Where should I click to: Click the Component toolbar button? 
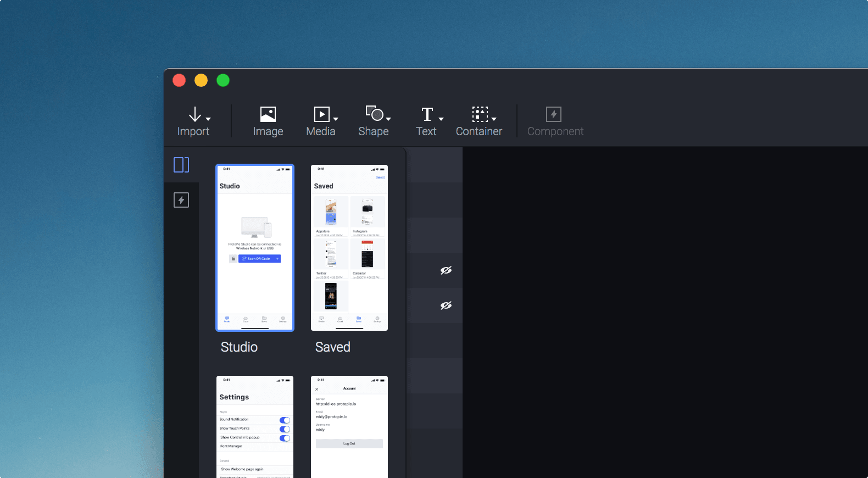pos(555,121)
